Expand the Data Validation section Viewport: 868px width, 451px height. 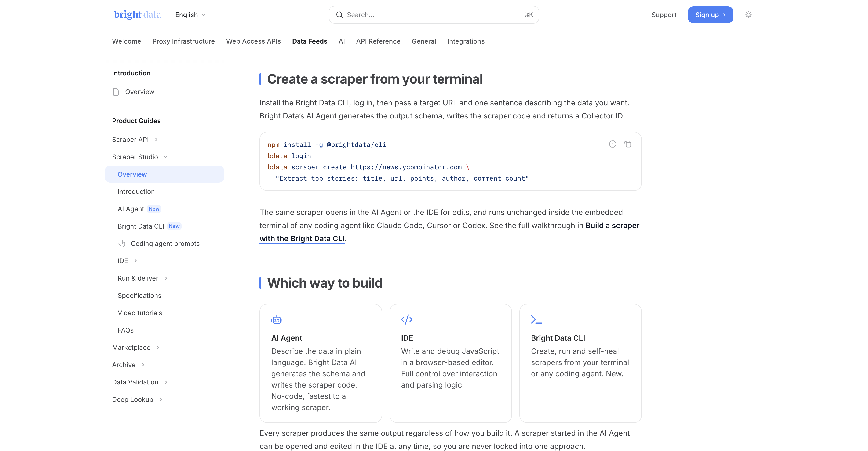[x=166, y=382]
